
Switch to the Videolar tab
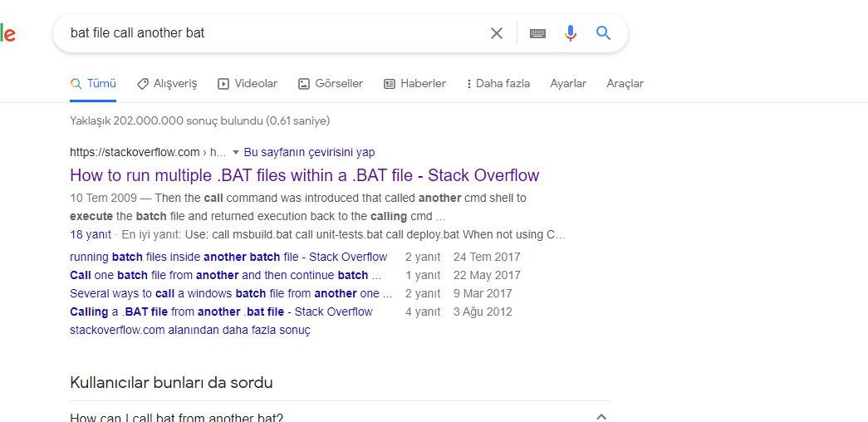click(x=248, y=84)
